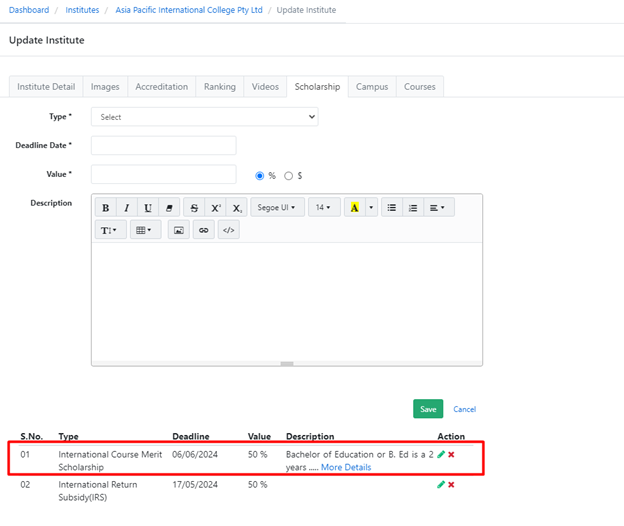Open the Courses tab
Image resolution: width=624 pixels, height=526 pixels.
click(x=420, y=87)
